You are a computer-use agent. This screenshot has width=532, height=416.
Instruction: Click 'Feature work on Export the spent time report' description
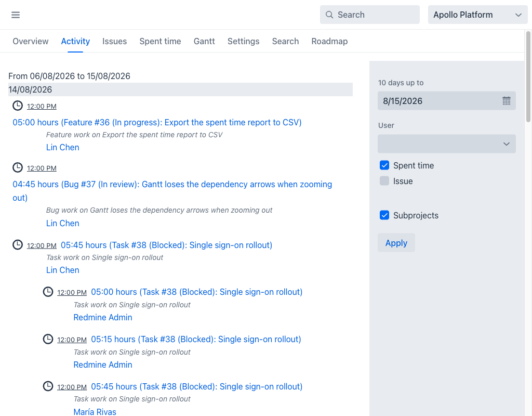[134, 135]
